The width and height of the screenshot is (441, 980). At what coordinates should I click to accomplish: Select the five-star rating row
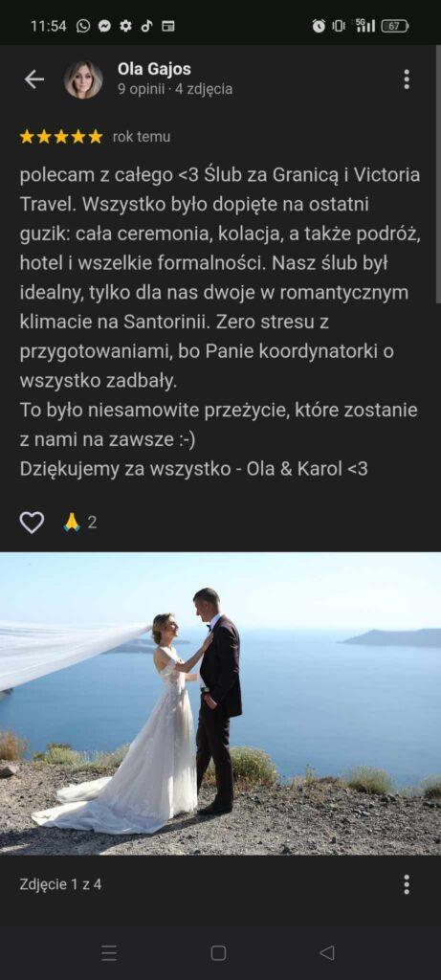pyautogui.click(x=61, y=137)
